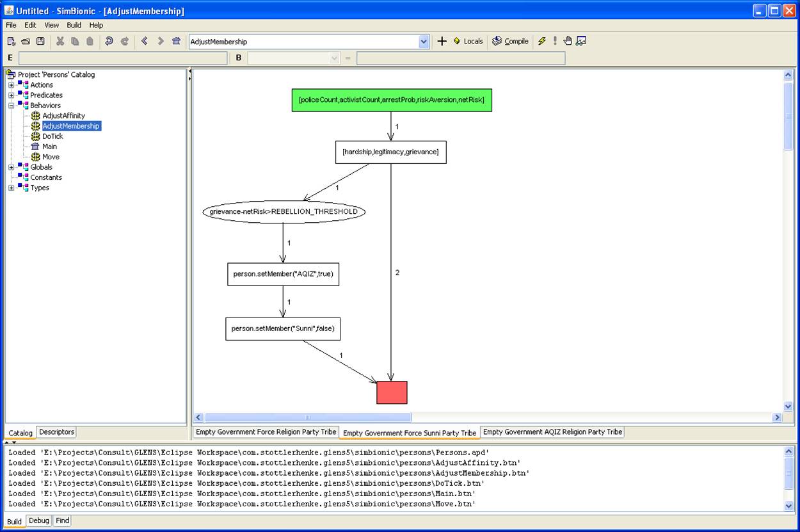This screenshot has width=800, height=532.
Task: Select the hardship,legitimacy,grievance node
Action: (x=390, y=152)
